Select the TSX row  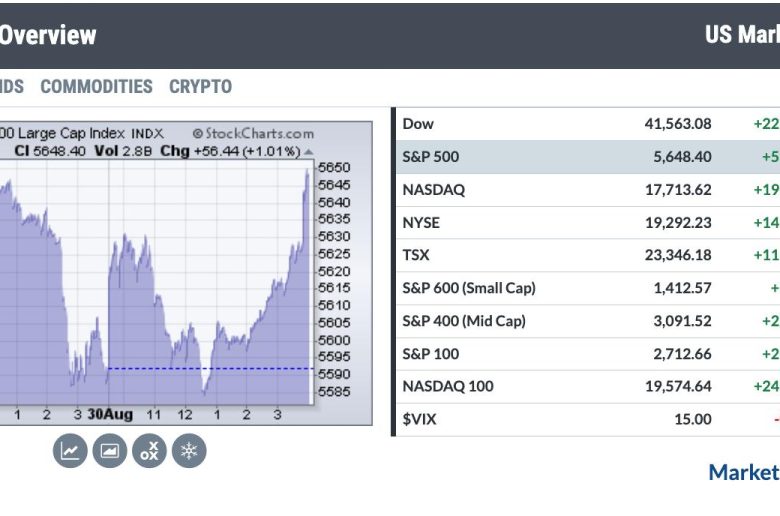(x=588, y=255)
